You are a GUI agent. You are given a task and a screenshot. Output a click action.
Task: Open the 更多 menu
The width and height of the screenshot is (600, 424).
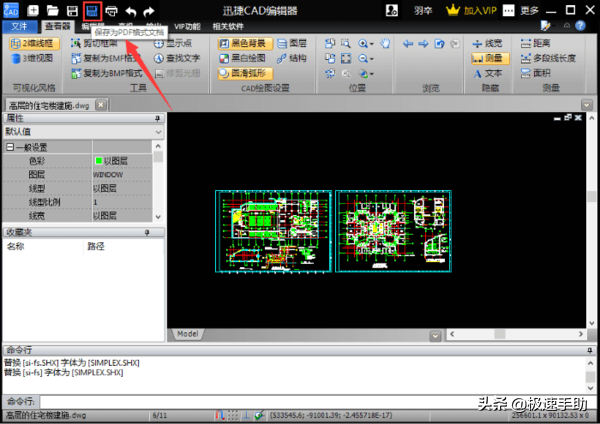point(529,10)
